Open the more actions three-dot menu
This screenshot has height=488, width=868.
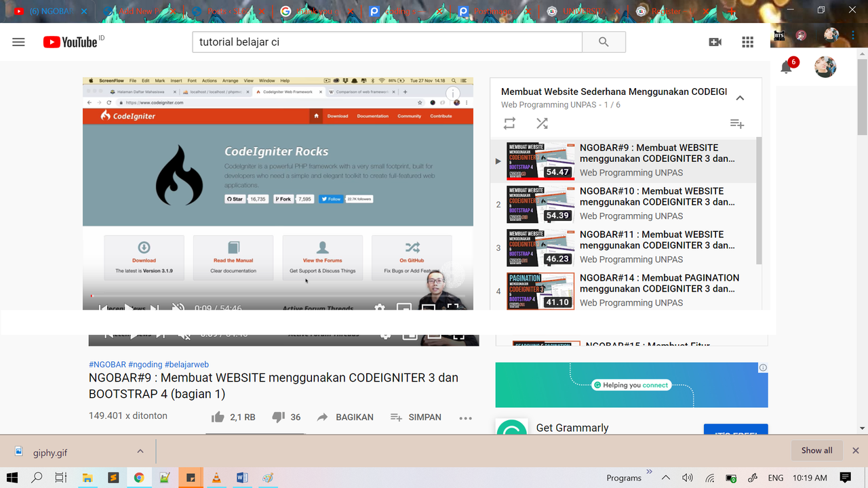(465, 418)
